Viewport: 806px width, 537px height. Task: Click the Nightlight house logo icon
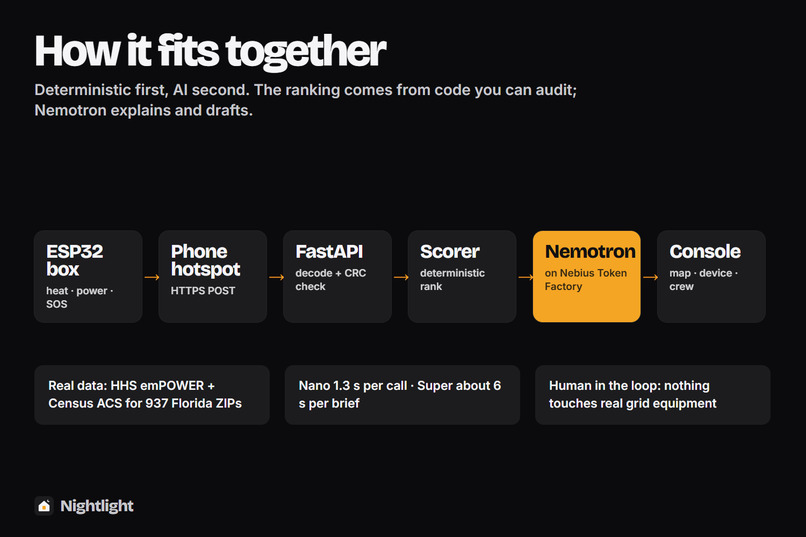coord(44,506)
